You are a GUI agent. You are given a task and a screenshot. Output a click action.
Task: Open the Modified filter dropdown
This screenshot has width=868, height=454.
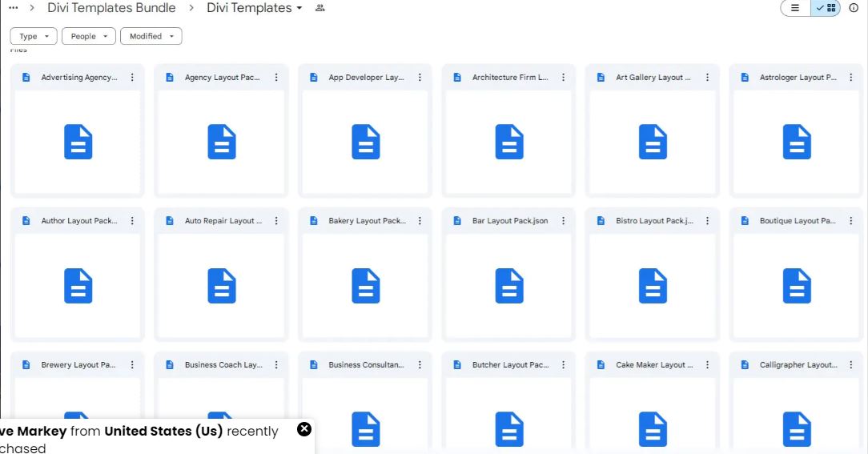pos(151,36)
